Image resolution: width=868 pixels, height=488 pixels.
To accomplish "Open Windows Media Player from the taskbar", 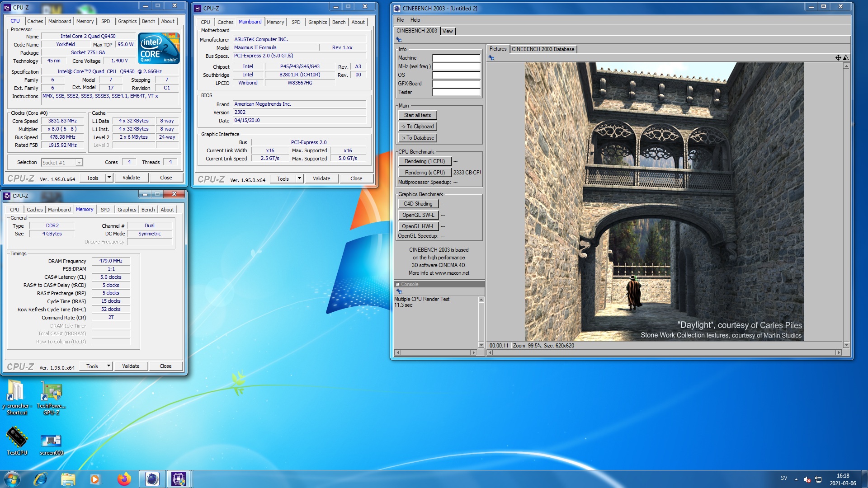I will pyautogui.click(x=95, y=479).
